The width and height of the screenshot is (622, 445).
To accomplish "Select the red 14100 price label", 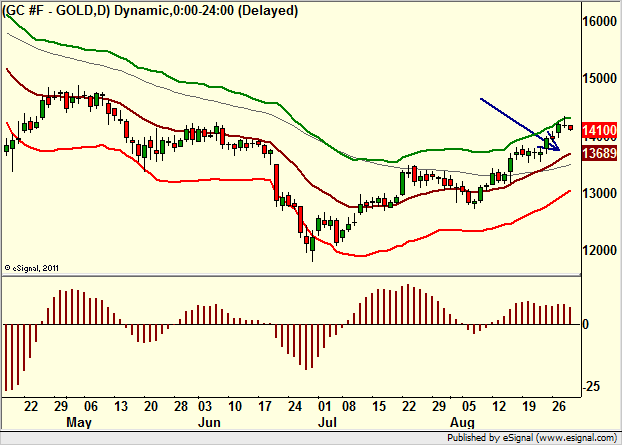I will 600,130.
